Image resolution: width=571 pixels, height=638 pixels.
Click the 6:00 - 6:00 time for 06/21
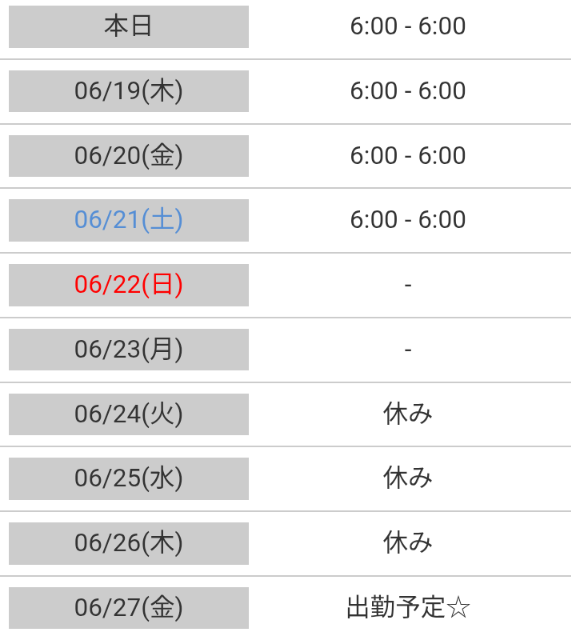408,220
